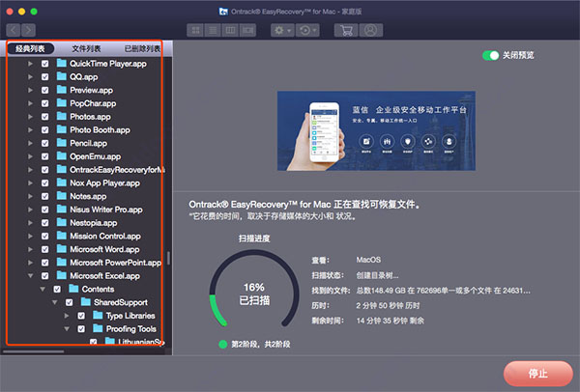Screen dimensions: 580x392
Task: Open the scan history clock menu
Action: [x=307, y=30]
